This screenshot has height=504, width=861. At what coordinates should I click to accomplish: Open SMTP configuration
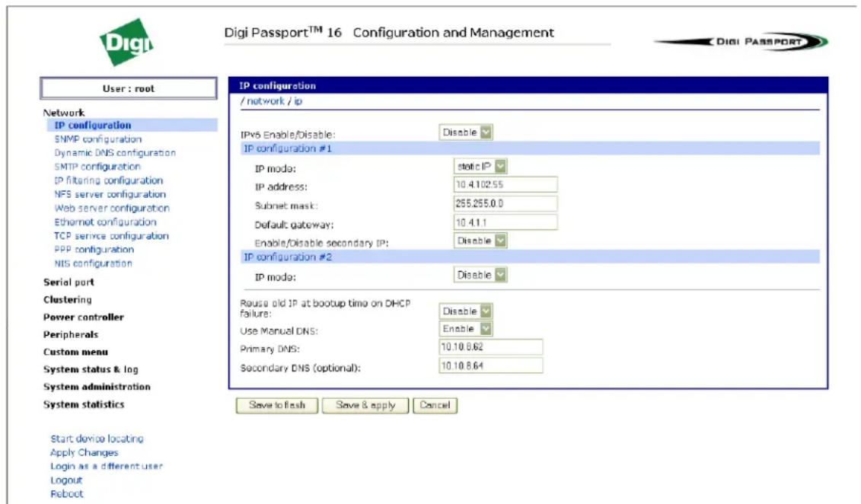[x=97, y=167]
